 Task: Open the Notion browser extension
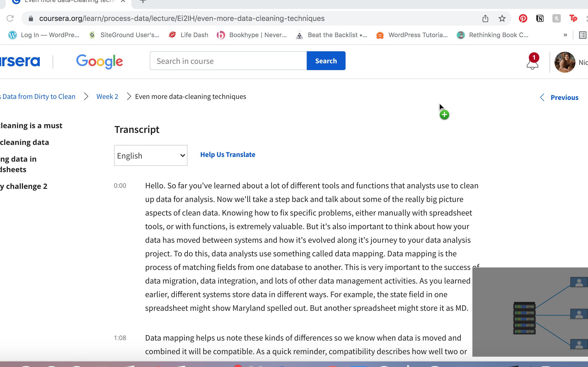pyautogui.click(x=540, y=18)
